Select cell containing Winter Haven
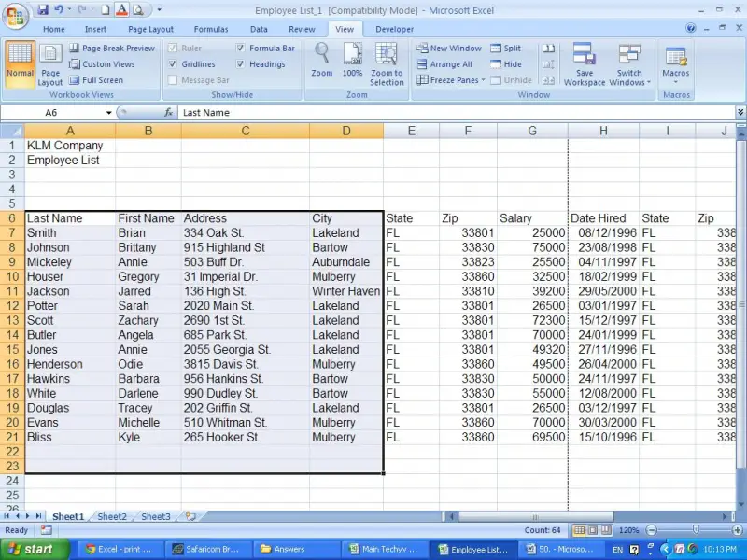 [346, 291]
